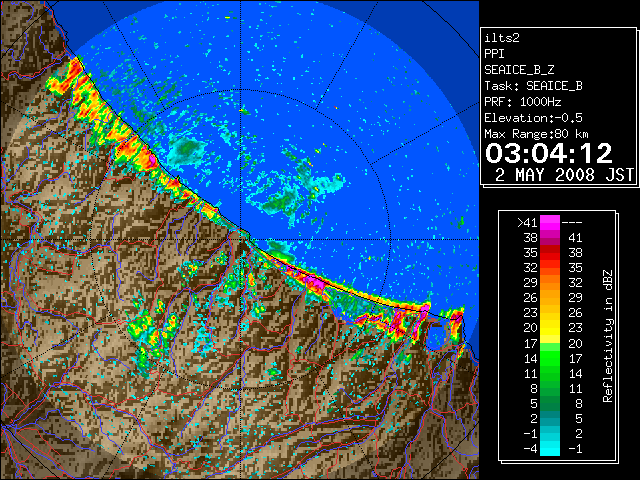Screen dimensions: 640x480
Task: Select the 'PRF: 1000Hz' value
Action: [x=523, y=102]
